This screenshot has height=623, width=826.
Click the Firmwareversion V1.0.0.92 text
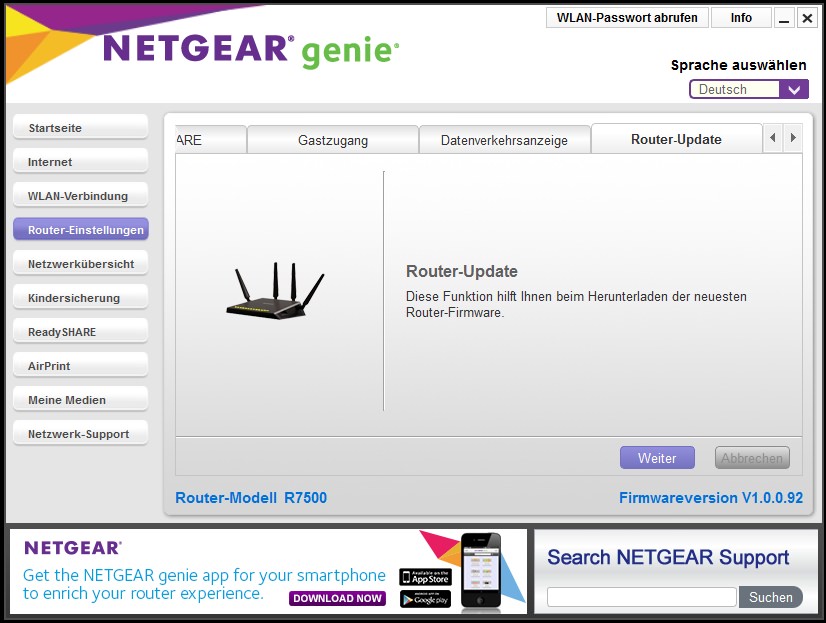(x=711, y=498)
